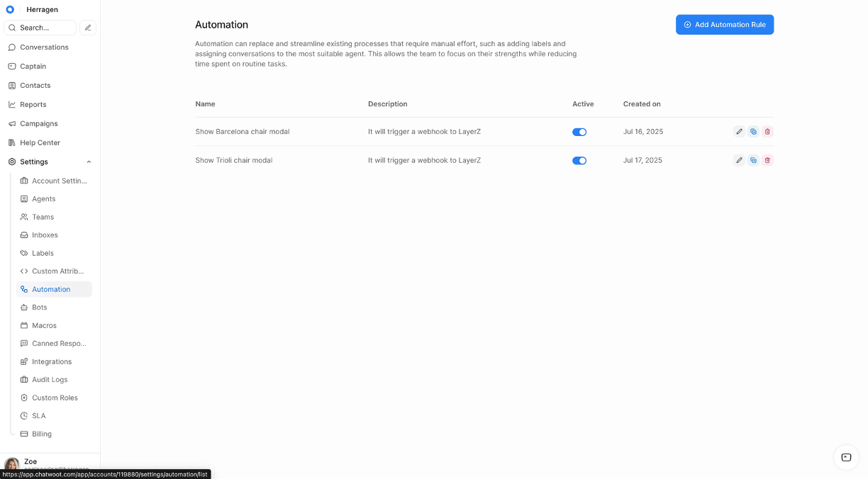
Task: Open the Campaigns section
Action: tap(37, 123)
